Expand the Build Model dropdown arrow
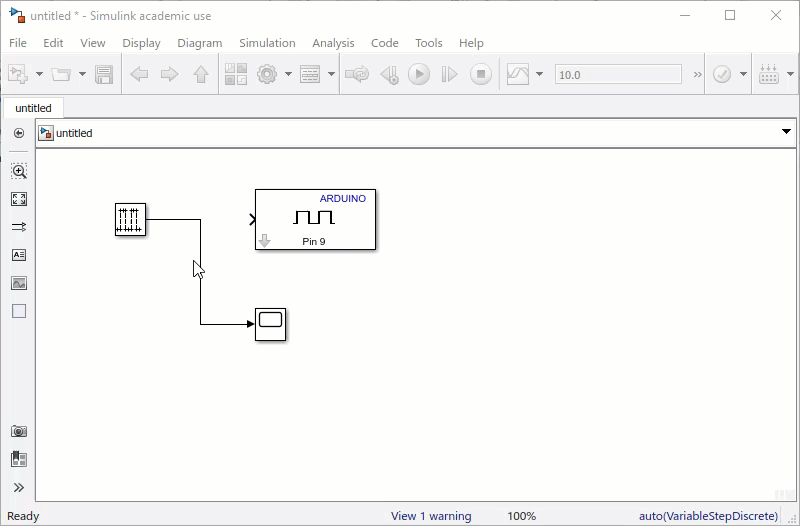The width and height of the screenshot is (800, 526). [790, 74]
